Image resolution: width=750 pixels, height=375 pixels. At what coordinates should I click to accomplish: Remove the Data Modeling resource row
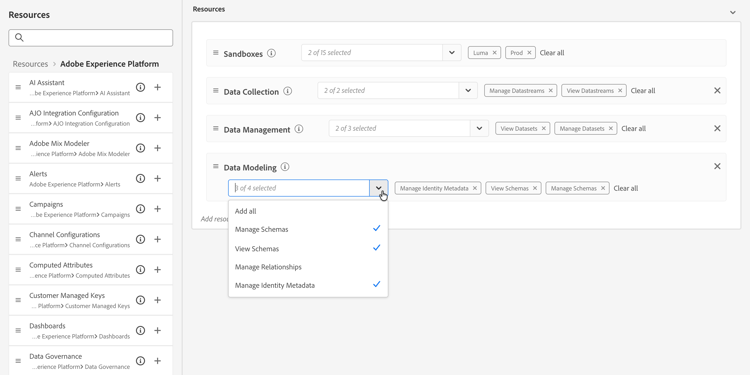click(717, 166)
